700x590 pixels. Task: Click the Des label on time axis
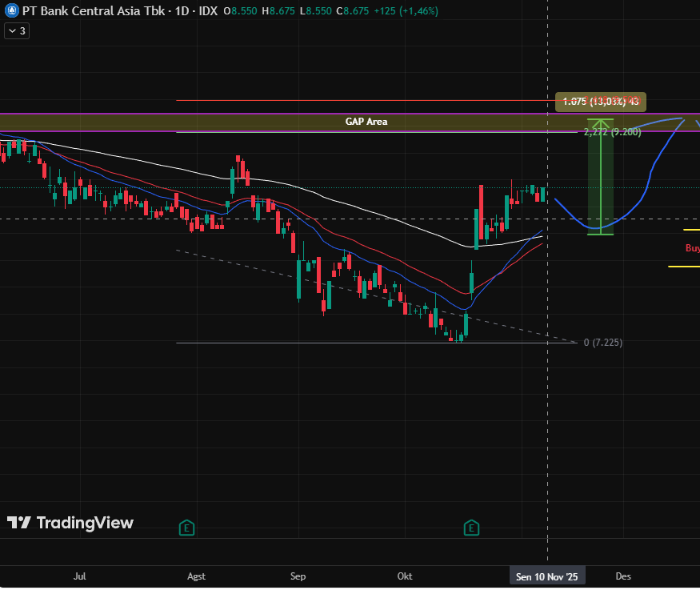click(623, 576)
